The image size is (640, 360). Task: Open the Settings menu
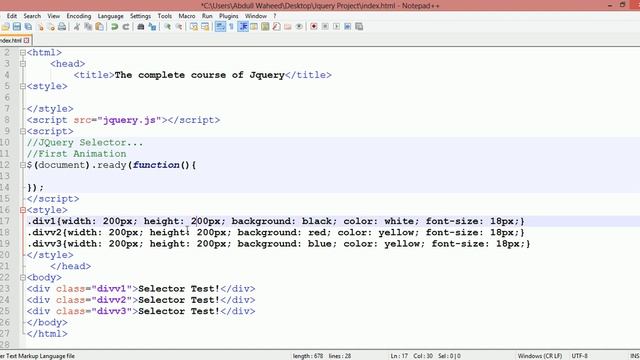[140, 16]
